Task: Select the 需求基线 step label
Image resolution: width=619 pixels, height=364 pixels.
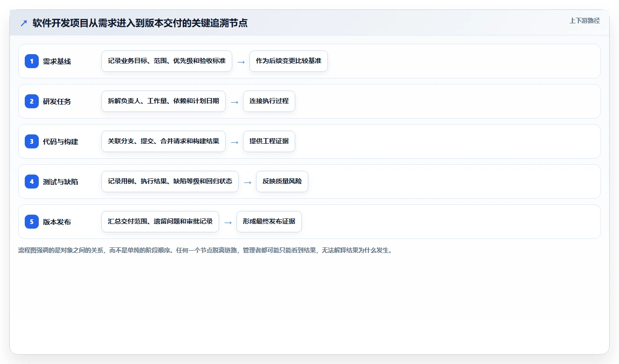Action: point(57,61)
